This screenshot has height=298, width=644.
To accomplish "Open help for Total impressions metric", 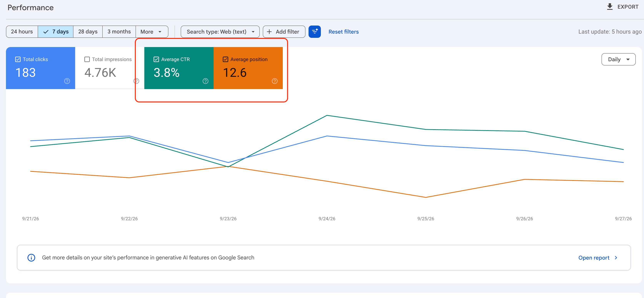I will (136, 81).
